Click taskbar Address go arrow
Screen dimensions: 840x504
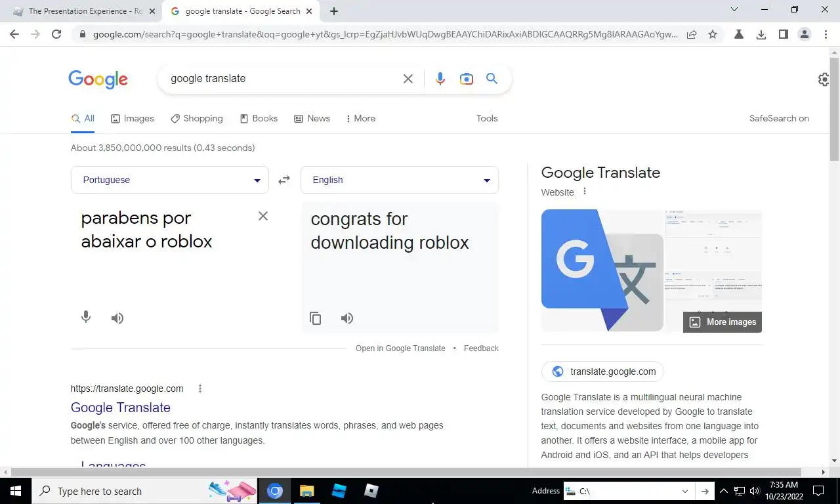(x=705, y=491)
